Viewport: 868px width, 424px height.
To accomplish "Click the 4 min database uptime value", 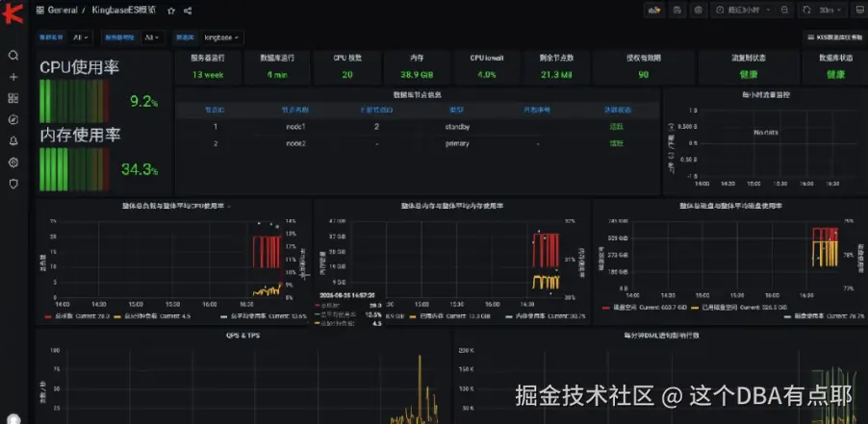I will click(x=277, y=75).
